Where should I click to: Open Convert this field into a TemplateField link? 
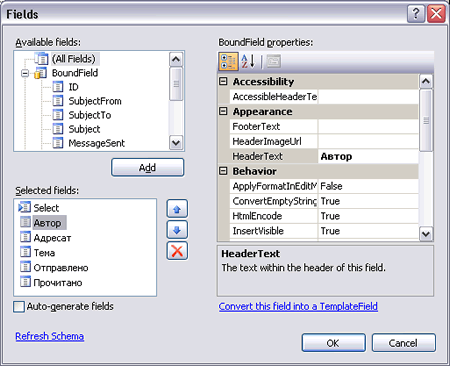click(298, 306)
